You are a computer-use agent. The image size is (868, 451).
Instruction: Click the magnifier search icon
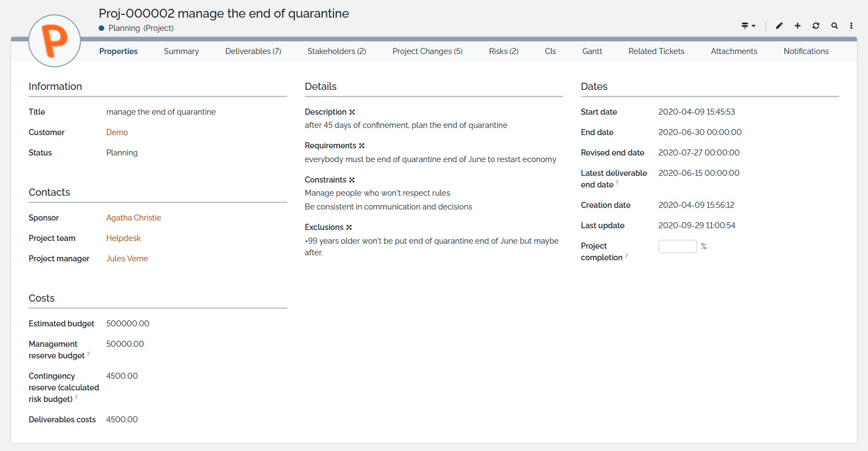click(x=834, y=26)
